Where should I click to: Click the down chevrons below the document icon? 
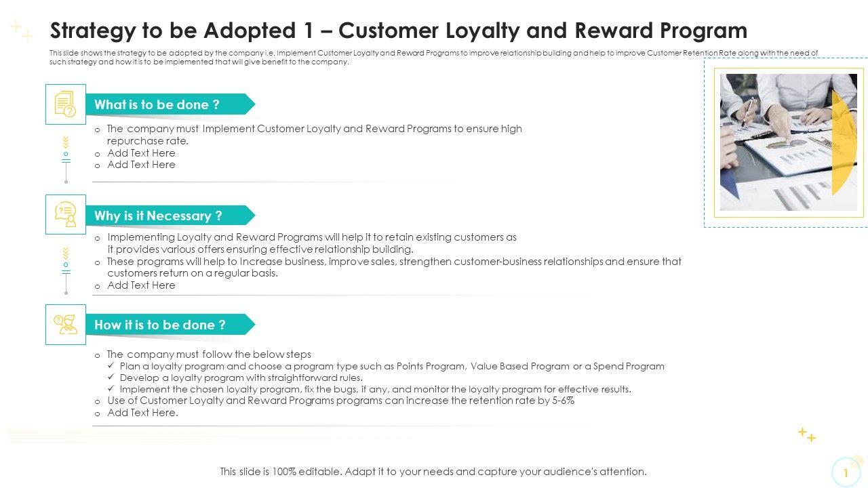(66, 142)
